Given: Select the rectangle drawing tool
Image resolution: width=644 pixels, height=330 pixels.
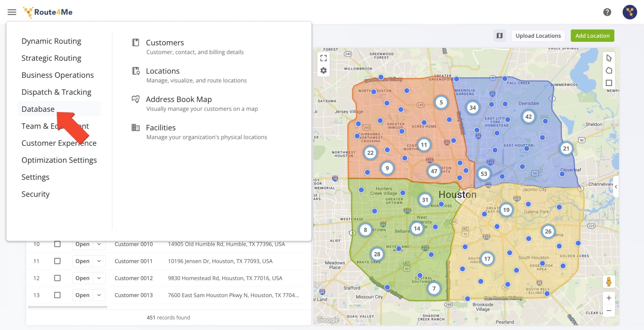Looking at the screenshot, I should [x=609, y=82].
